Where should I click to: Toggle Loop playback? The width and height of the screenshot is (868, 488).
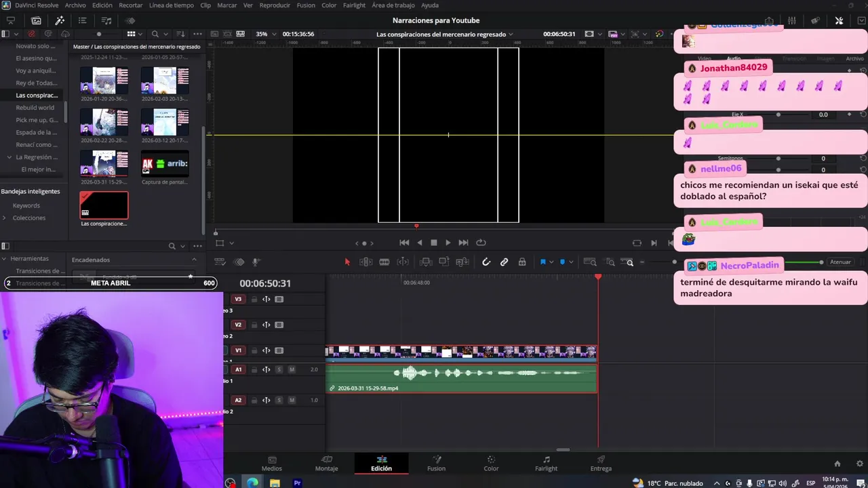[x=481, y=243]
